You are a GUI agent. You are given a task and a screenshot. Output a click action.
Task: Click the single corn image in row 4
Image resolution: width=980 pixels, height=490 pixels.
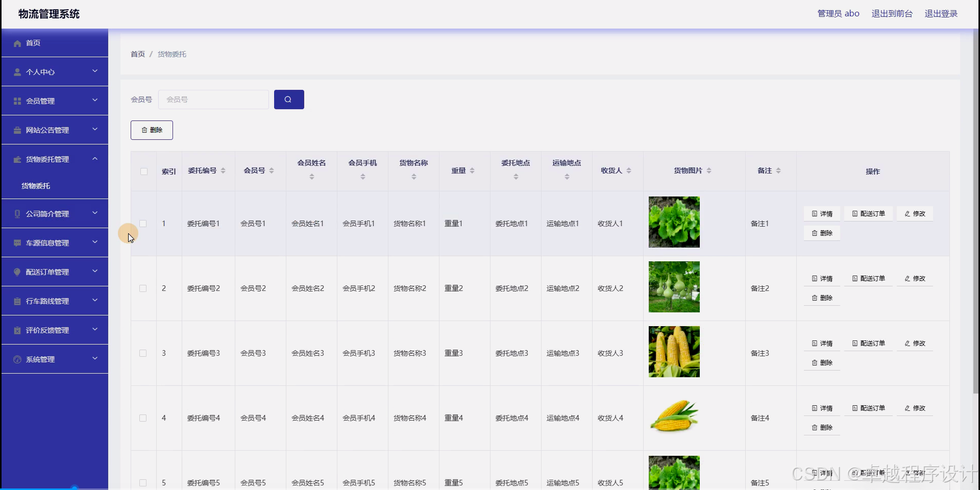coord(674,416)
